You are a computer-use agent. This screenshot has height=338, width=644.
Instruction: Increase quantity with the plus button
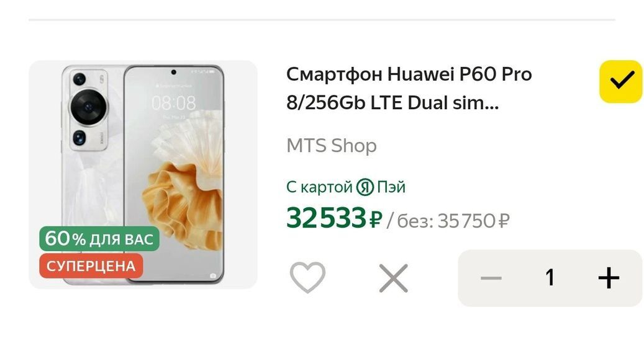tap(609, 278)
